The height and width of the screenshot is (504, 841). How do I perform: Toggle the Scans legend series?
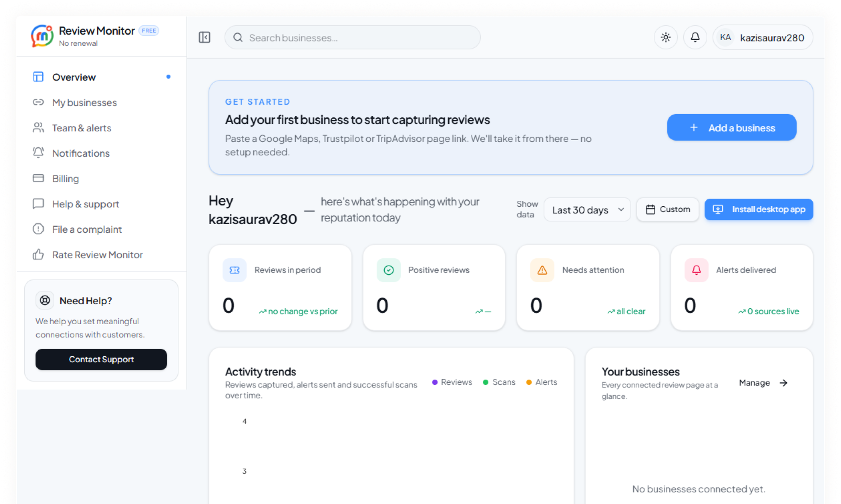pyautogui.click(x=499, y=382)
